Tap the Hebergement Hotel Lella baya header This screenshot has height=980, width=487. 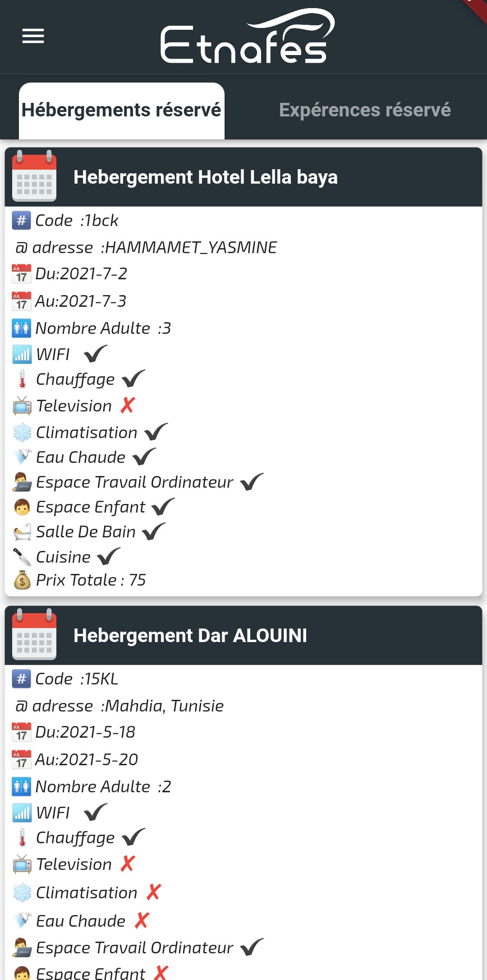point(205,177)
